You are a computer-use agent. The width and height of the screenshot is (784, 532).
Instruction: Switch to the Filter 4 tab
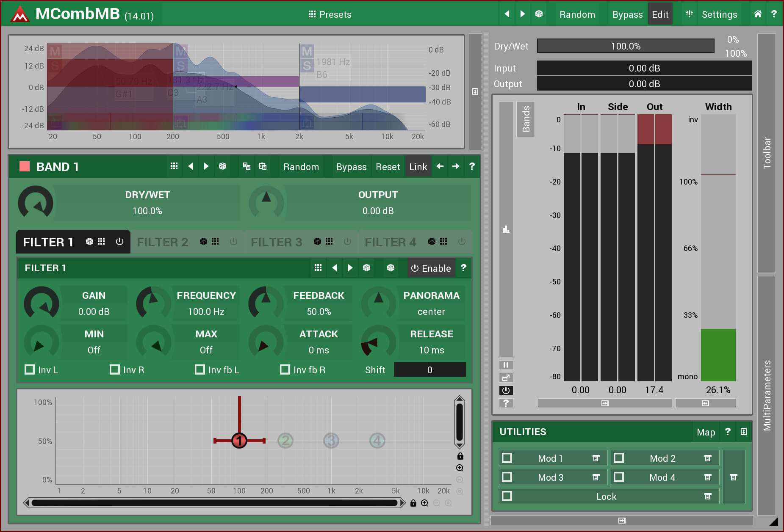390,242
